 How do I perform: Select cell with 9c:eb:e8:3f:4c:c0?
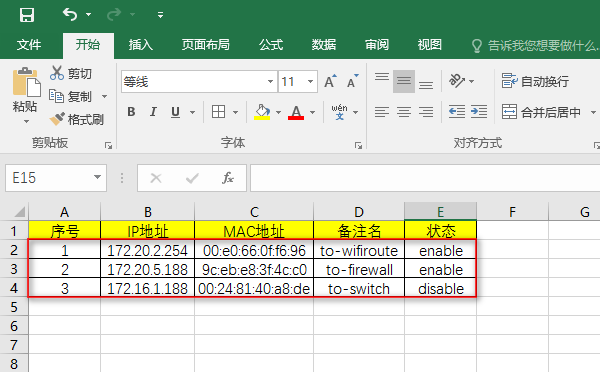(x=254, y=270)
